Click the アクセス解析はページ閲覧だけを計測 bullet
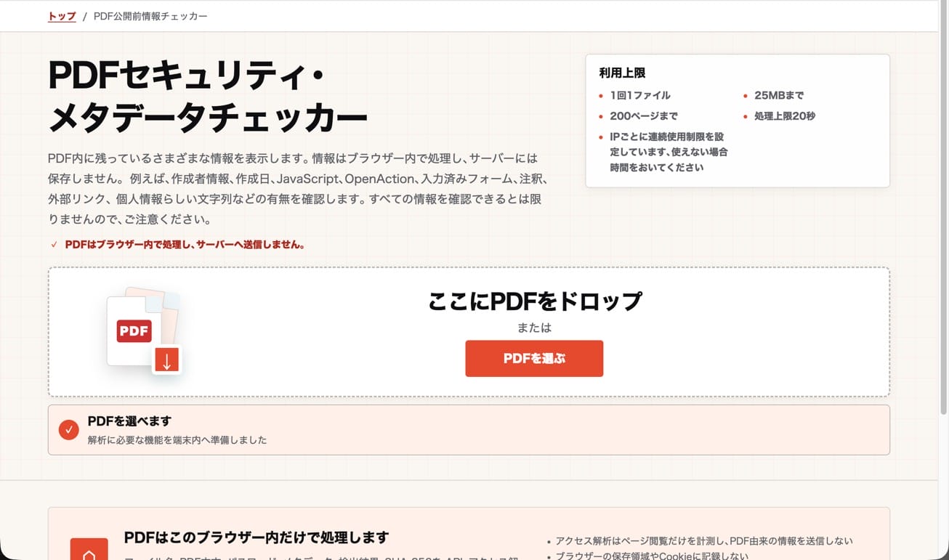Image resolution: width=949 pixels, height=560 pixels. pyautogui.click(x=704, y=541)
